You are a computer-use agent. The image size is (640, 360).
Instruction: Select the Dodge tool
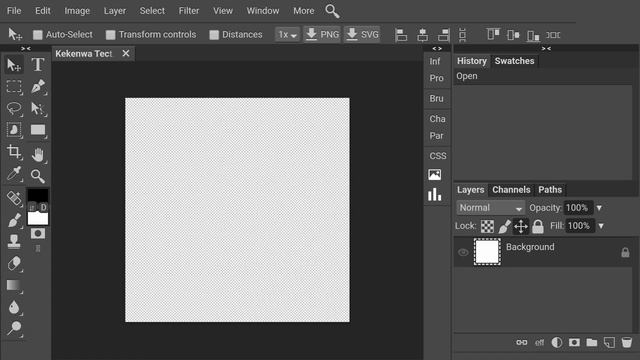14,329
